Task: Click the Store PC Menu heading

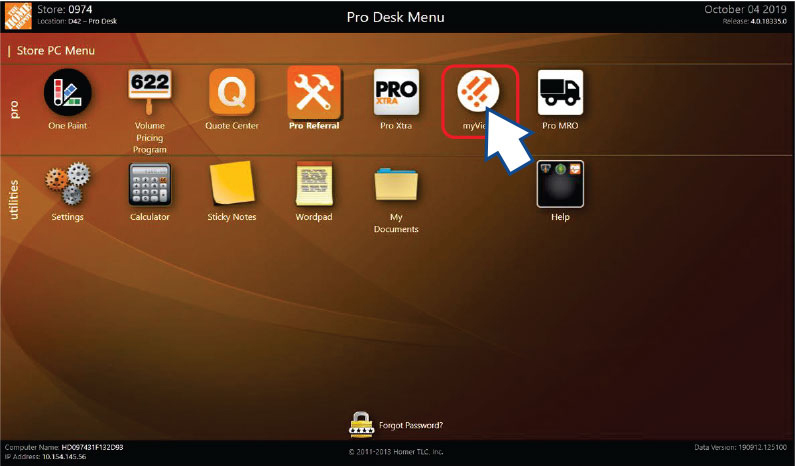Action: pyautogui.click(x=56, y=51)
